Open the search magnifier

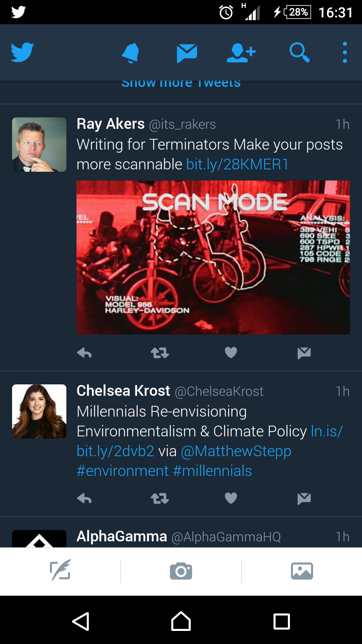tap(299, 53)
